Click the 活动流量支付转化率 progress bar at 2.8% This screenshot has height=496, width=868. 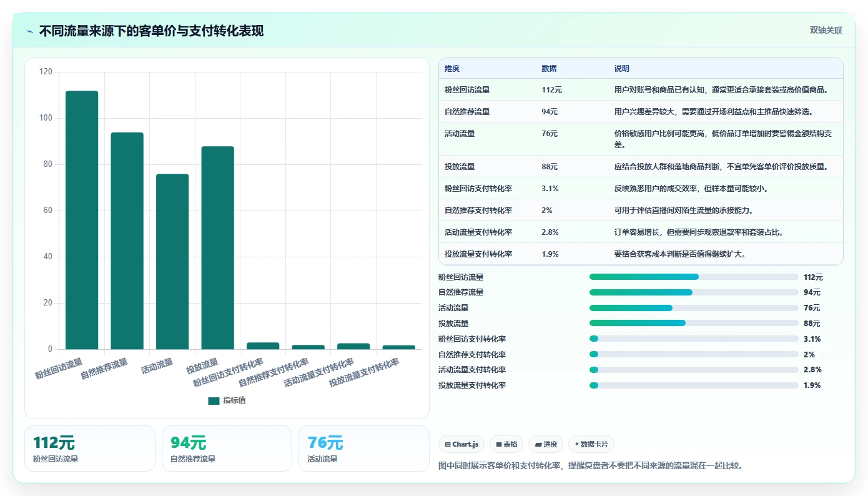pyautogui.click(x=694, y=370)
